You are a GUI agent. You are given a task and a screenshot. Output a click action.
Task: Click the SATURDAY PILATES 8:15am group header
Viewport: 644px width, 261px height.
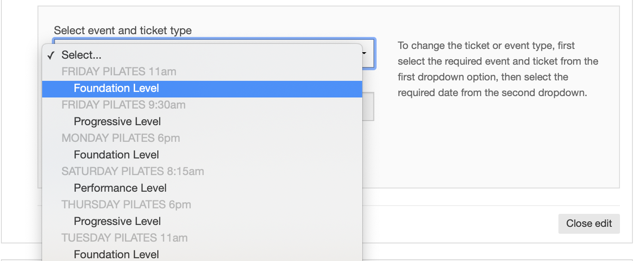tap(132, 171)
